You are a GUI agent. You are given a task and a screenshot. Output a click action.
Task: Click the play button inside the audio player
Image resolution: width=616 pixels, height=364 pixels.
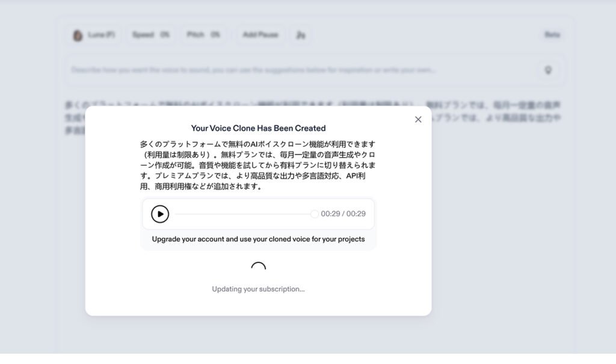[159, 214]
